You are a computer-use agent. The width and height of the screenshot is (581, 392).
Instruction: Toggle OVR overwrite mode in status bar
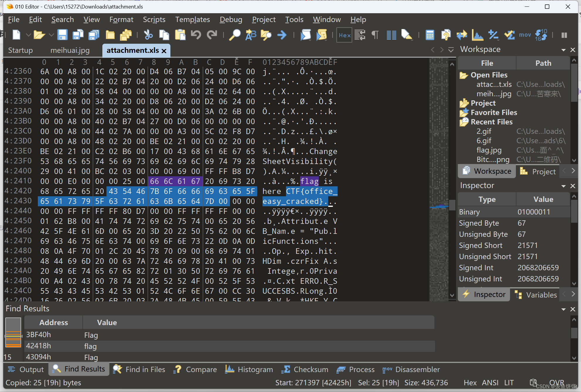coord(556,383)
